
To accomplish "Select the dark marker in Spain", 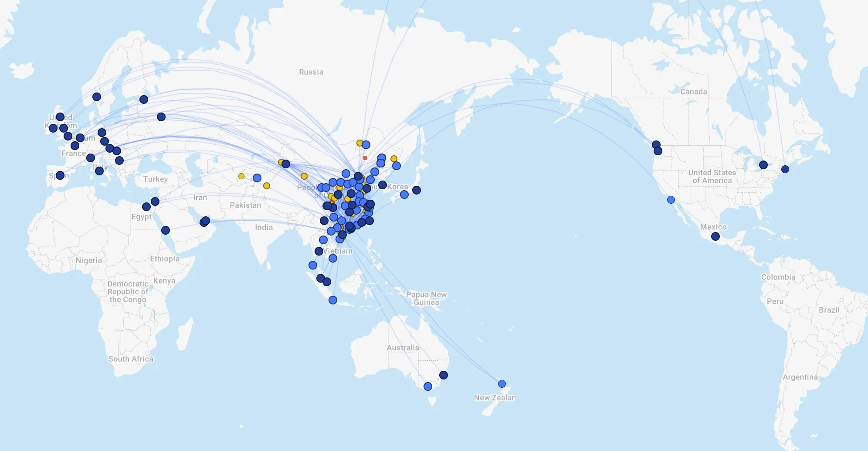I will [x=60, y=175].
